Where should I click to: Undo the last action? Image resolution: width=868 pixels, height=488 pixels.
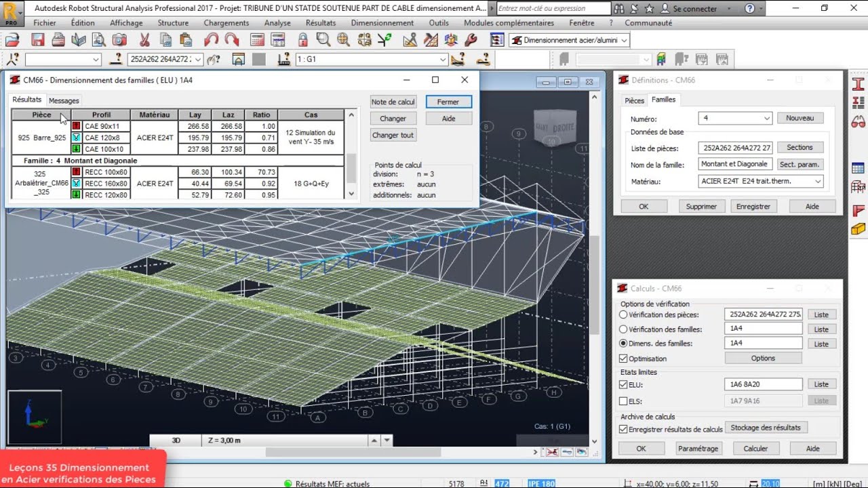211,40
